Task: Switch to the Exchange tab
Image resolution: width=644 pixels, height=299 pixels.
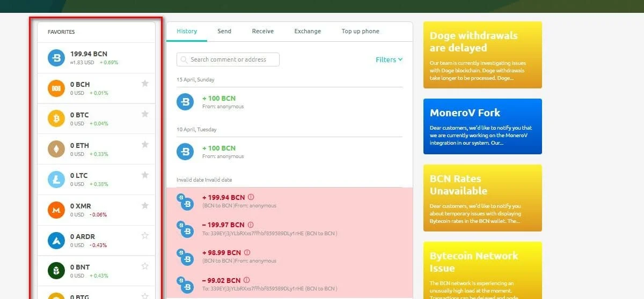Action: coord(308,31)
